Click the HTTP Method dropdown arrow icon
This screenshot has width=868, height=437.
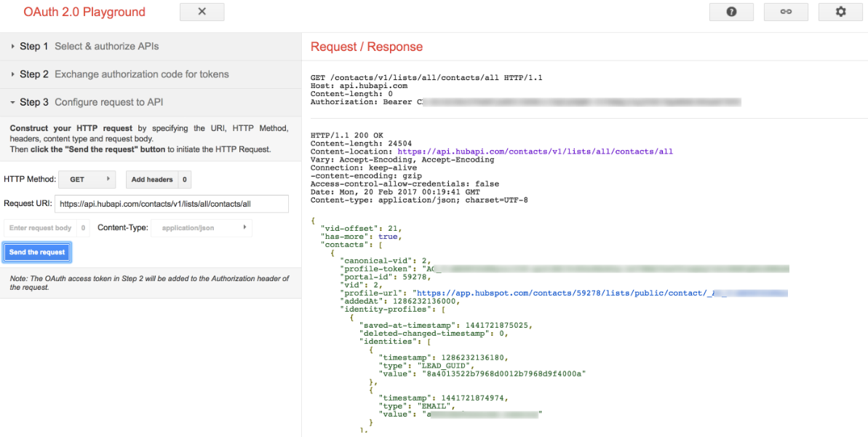tap(108, 178)
